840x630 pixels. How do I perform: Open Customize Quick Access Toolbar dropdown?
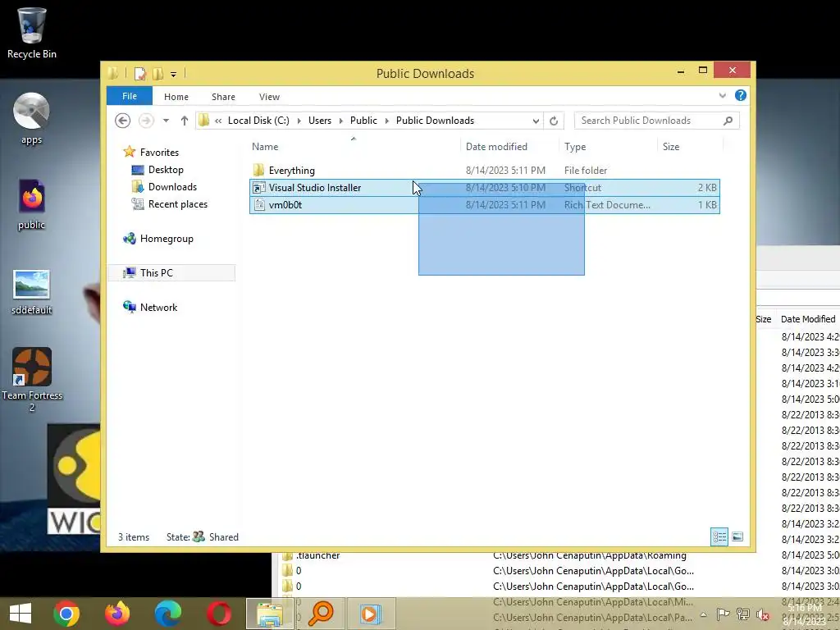(x=174, y=74)
